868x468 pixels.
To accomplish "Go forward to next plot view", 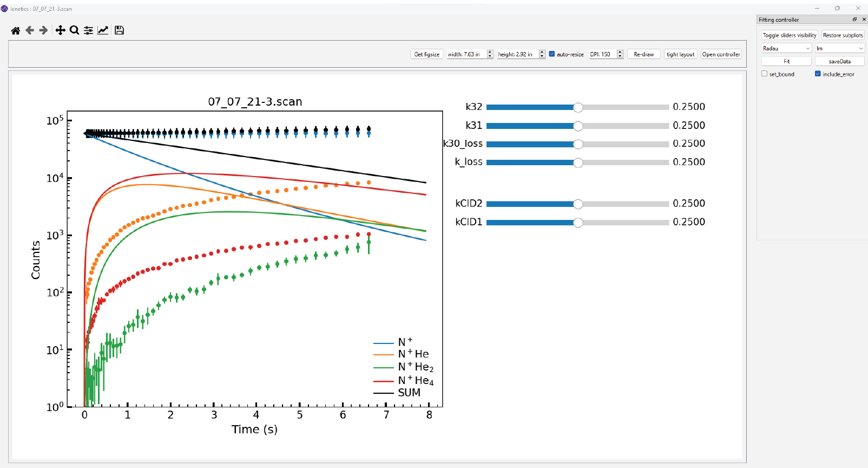I will [44, 30].
